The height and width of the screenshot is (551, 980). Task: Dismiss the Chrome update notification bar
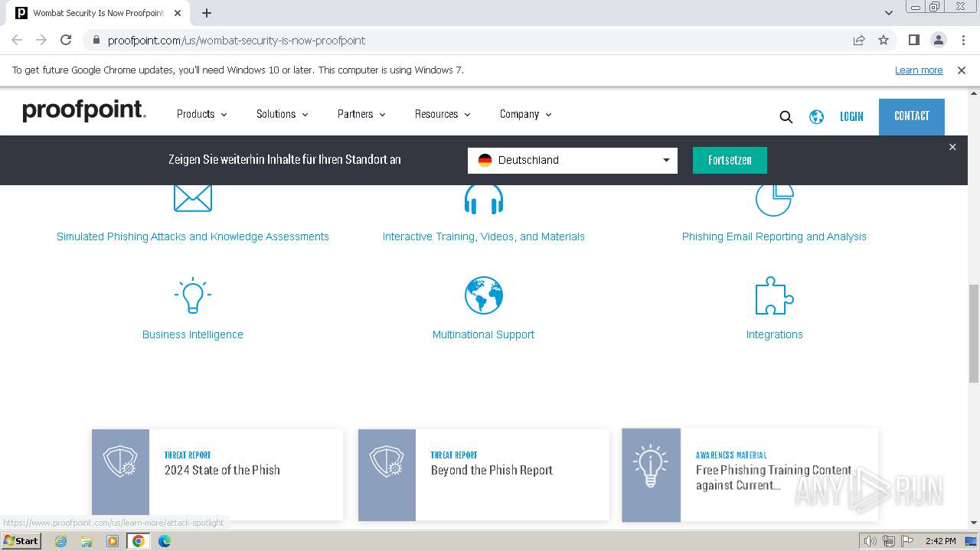(962, 70)
